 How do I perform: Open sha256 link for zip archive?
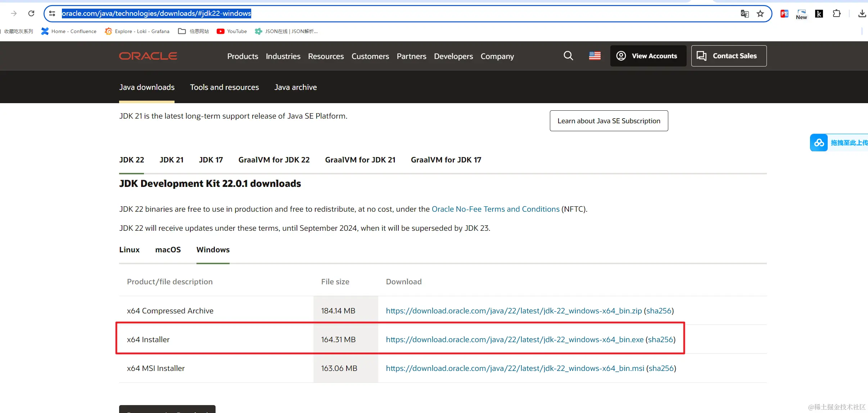click(x=659, y=311)
